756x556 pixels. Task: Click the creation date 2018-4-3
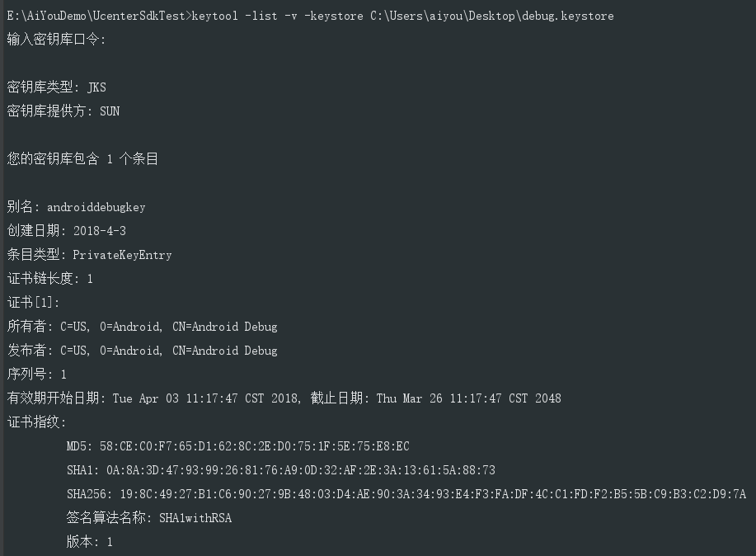(x=99, y=231)
